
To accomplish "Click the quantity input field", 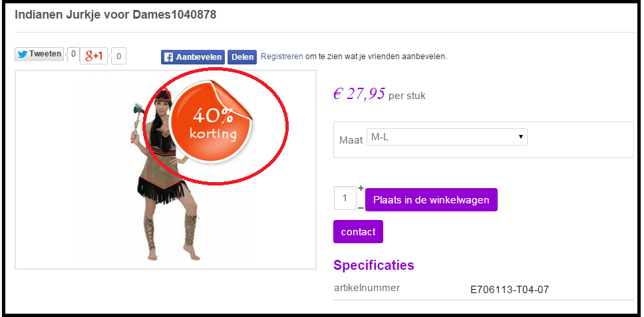I will 345,198.
